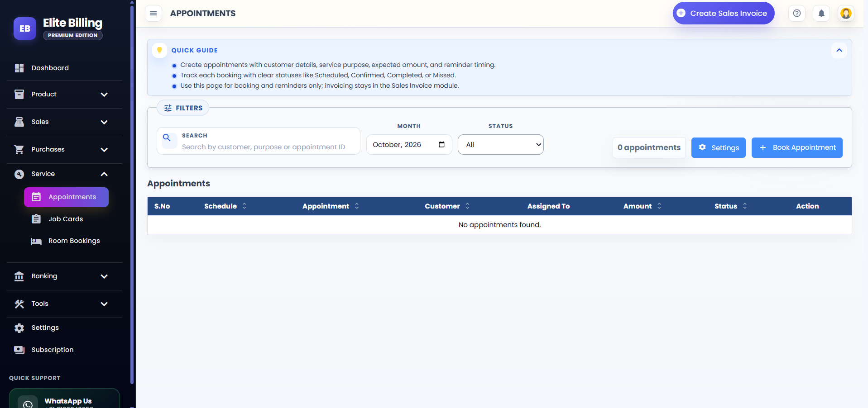Open Job Cards in sidebar
Screen dimensions: 868x408
(66, 219)
